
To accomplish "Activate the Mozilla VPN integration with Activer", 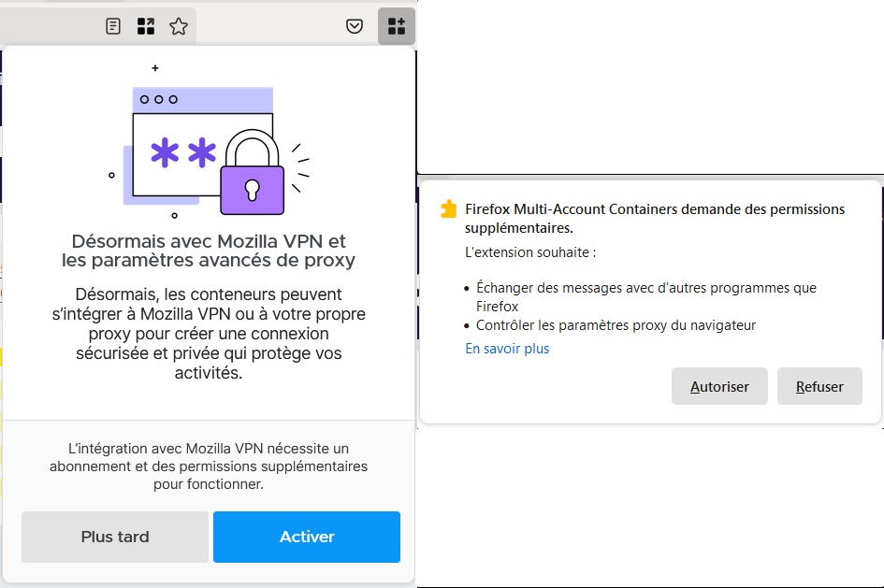I will click(x=307, y=537).
